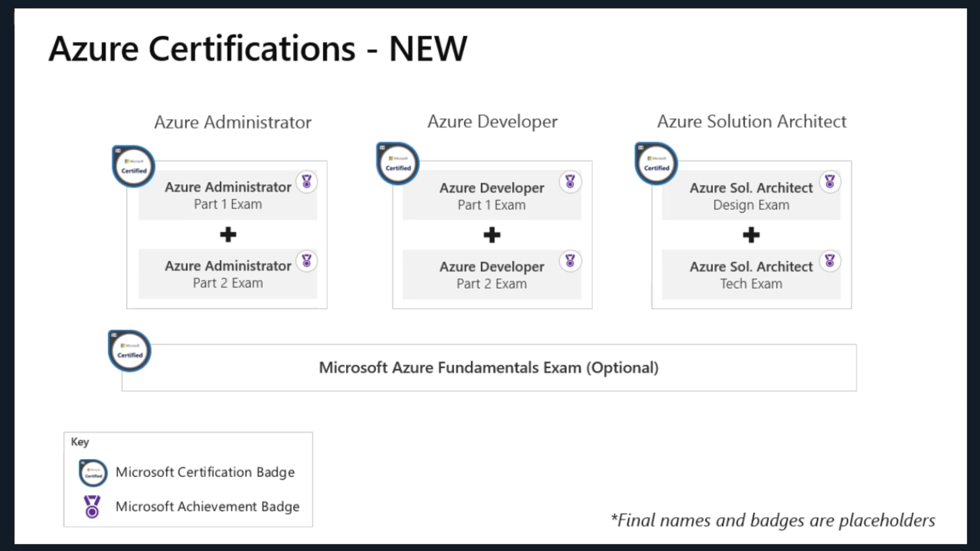Click the Certified badge on Fundamentals Exam bar

point(130,350)
